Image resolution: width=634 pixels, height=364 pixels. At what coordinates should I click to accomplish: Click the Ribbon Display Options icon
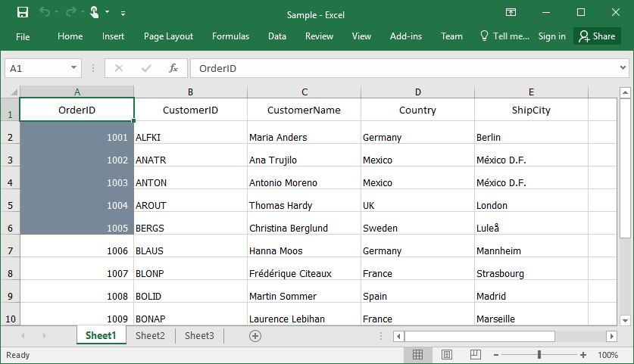pos(511,12)
